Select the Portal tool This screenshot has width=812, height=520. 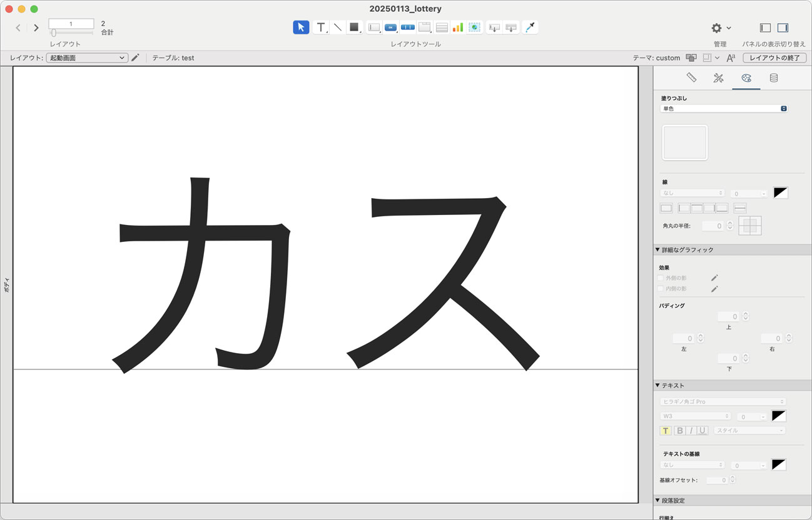[x=442, y=27]
